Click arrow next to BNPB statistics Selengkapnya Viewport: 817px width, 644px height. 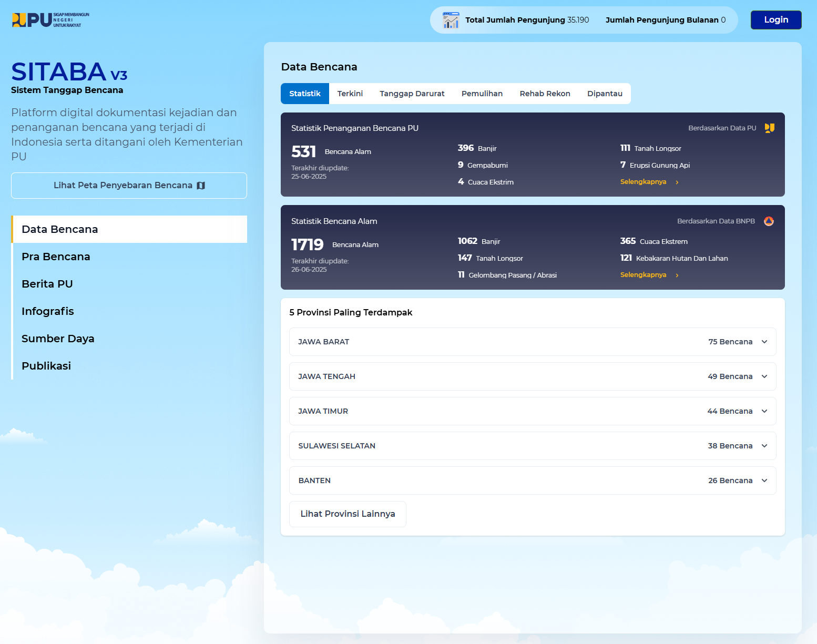(677, 275)
